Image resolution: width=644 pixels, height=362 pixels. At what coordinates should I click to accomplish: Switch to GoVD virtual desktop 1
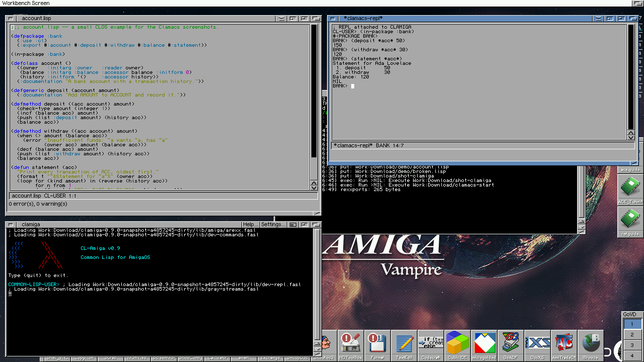632,324
